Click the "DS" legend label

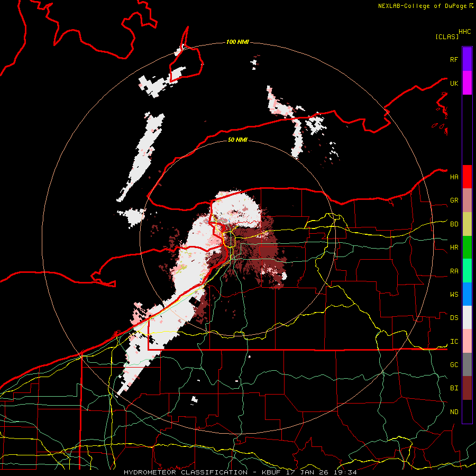click(454, 318)
